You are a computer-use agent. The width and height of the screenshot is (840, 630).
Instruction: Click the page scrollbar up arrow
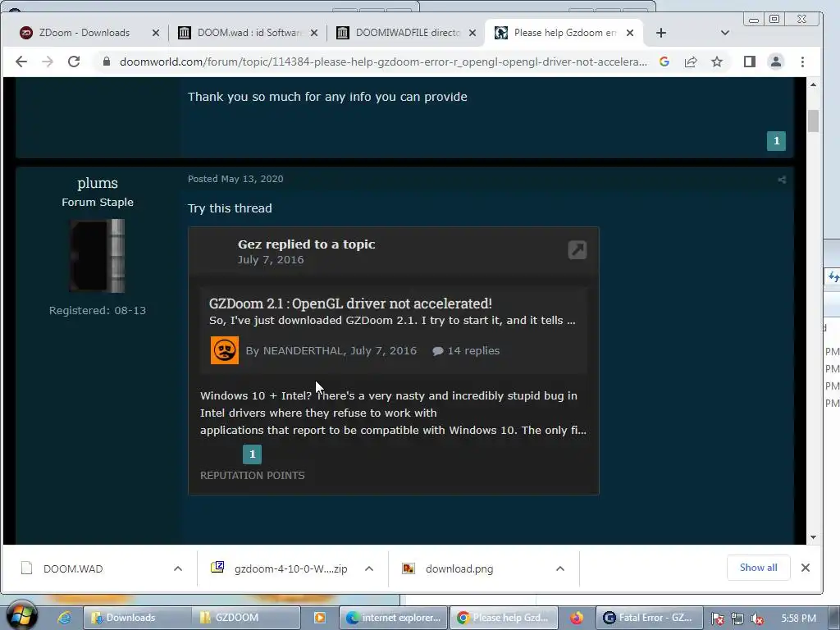point(813,84)
